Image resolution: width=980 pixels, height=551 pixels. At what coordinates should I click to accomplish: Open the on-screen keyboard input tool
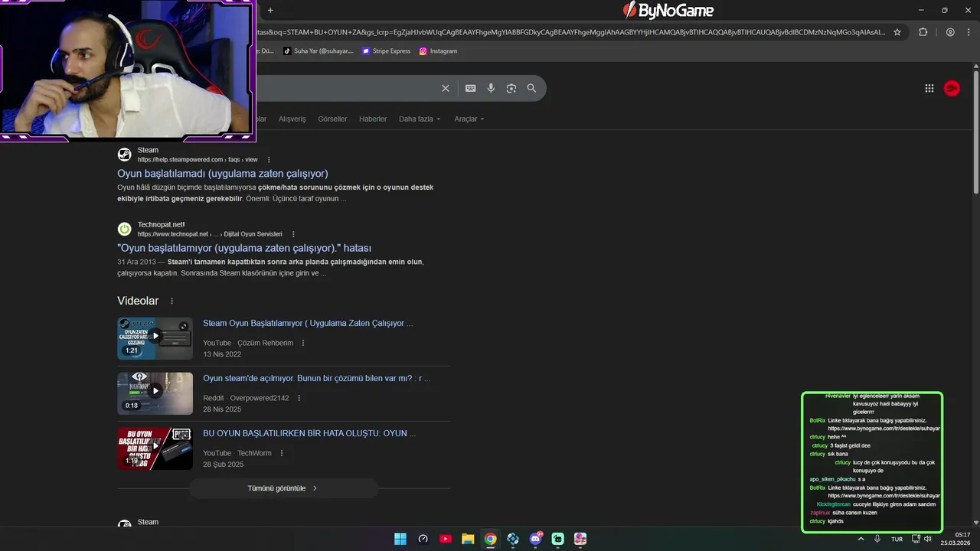(x=471, y=88)
